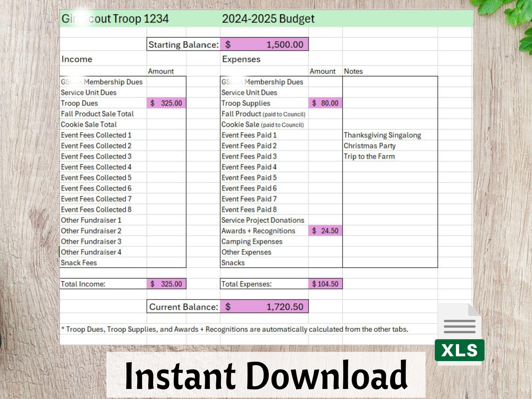Select the Total Expenses $104.50 cell
This screenshot has height=399, width=532.
coord(325,284)
